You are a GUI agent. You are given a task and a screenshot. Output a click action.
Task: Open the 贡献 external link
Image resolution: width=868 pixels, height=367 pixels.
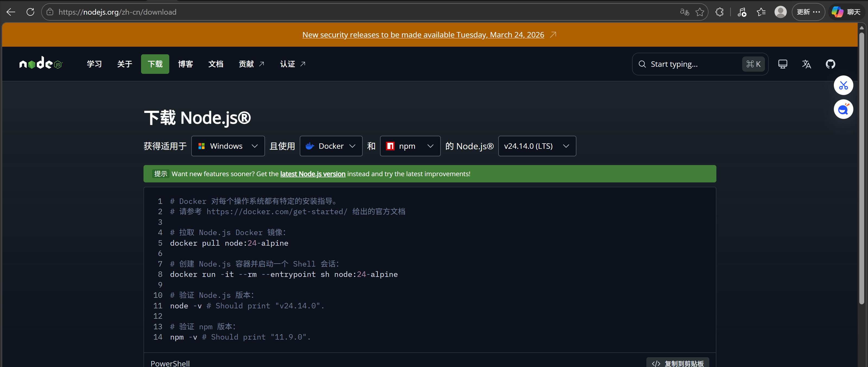pyautogui.click(x=251, y=64)
